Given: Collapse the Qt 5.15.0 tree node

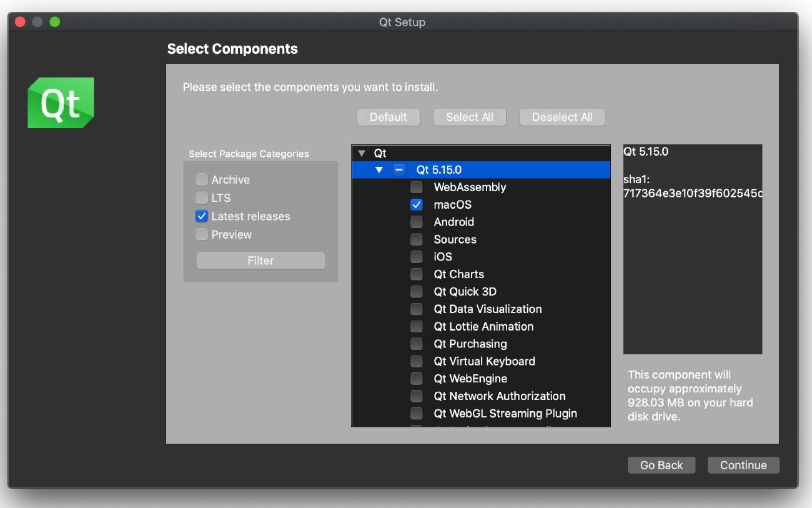Looking at the screenshot, I should tap(379, 170).
